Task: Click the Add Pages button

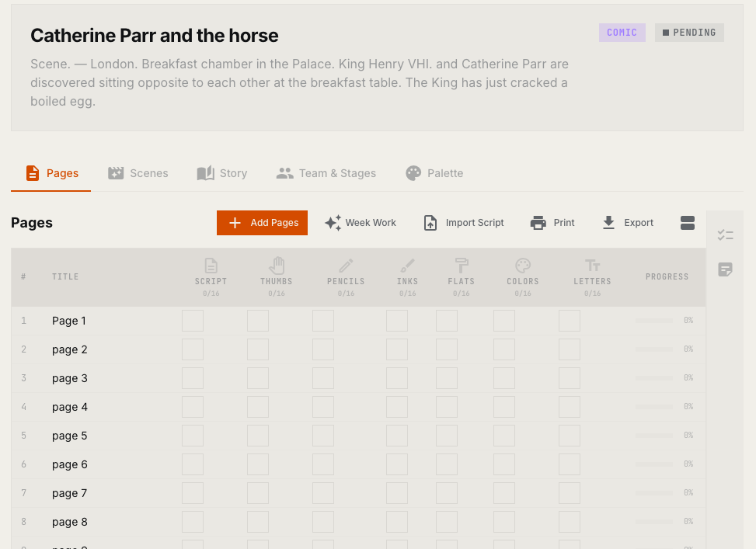Action: tap(262, 223)
